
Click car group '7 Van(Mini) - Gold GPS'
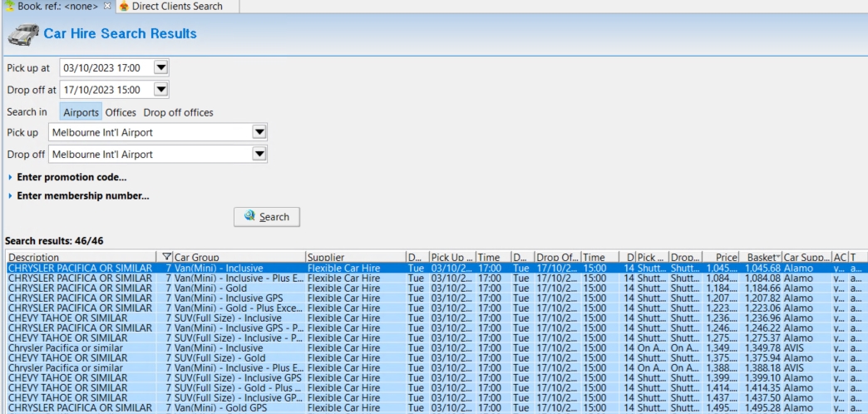[215, 408]
